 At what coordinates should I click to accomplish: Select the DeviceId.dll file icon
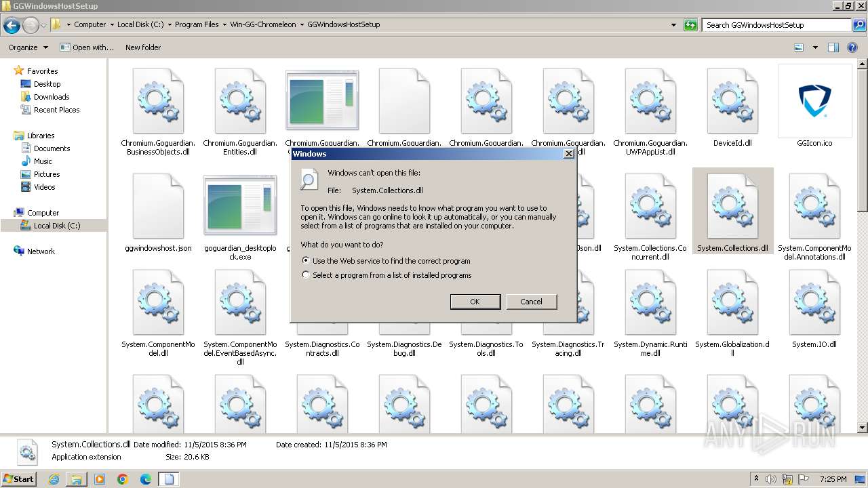(732, 101)
